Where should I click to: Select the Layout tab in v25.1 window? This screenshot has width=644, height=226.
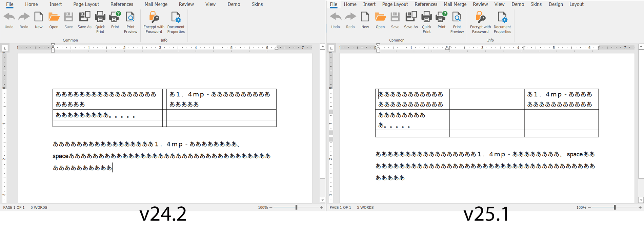tap(576, 4)
